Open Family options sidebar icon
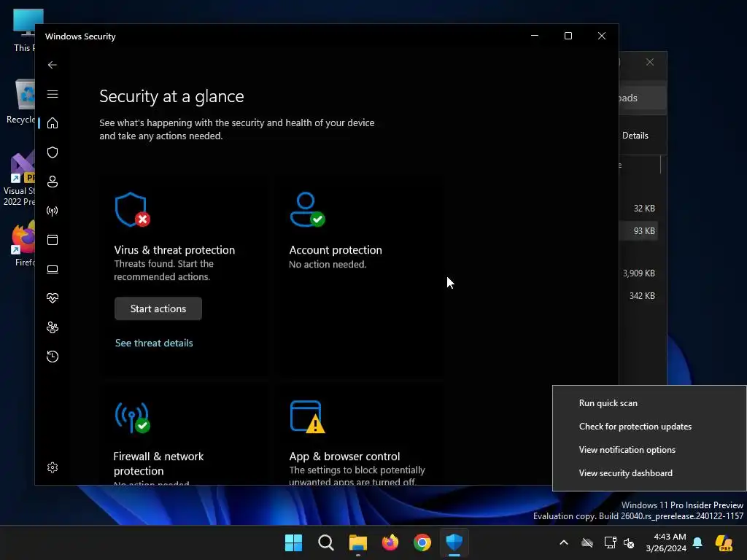 53,327
